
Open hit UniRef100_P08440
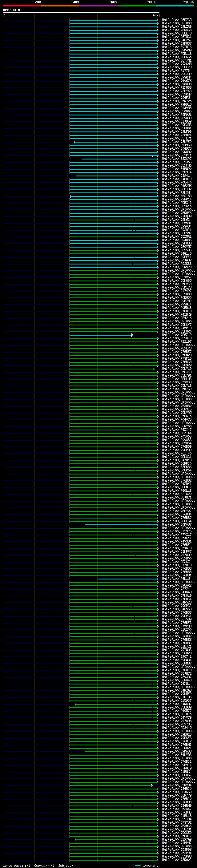[x=176, y=183]
